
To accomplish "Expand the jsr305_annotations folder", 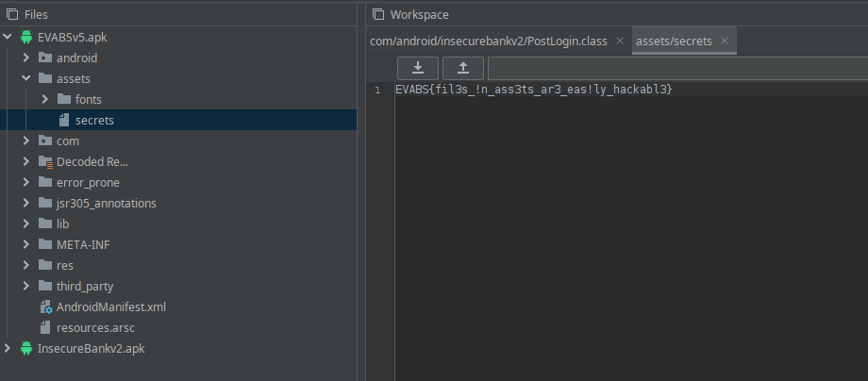I will pyautogui.click(x=26, y=203).
